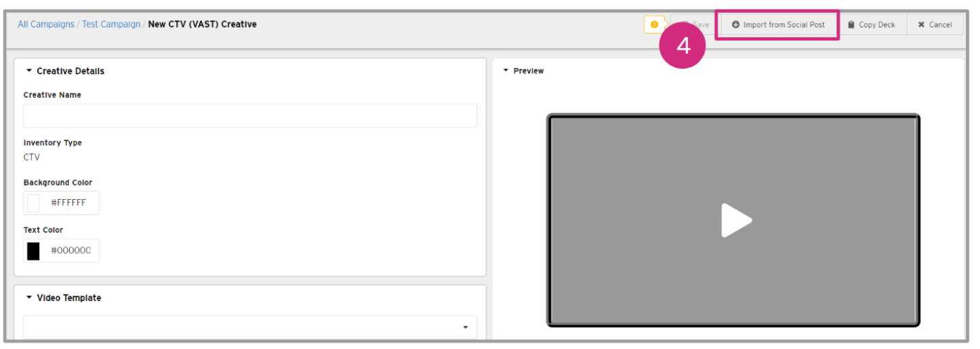Open the black Text Color swatch
The image size is (980, 349).
point(33,251)
